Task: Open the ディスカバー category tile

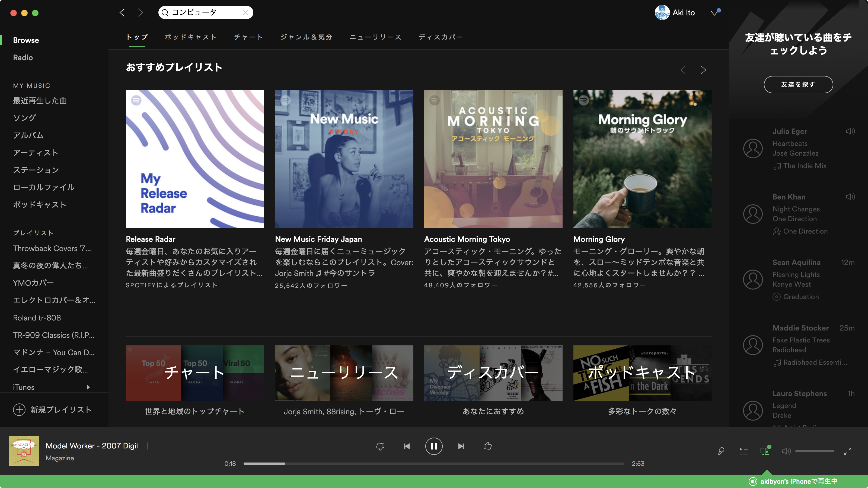Action: click(x=493, y=373)
